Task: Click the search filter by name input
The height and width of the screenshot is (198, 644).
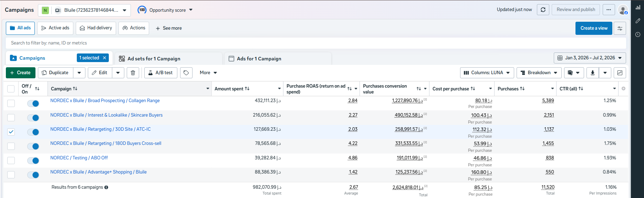Action: [316, 43]
